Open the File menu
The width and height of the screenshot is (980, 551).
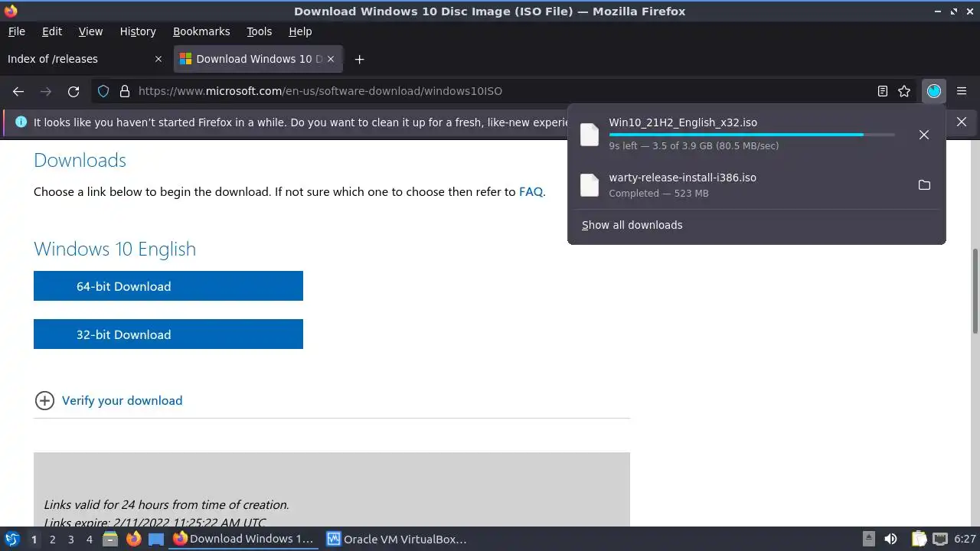[x=17, y=31]
